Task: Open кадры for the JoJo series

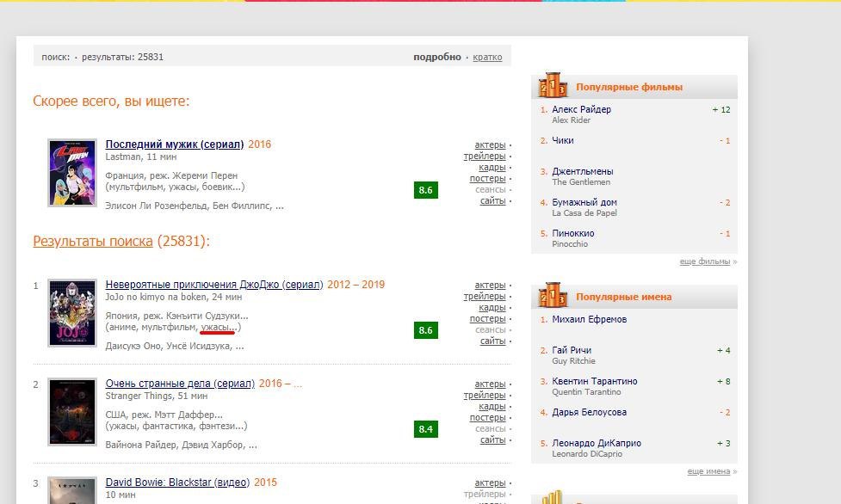Action: (492, 307)
